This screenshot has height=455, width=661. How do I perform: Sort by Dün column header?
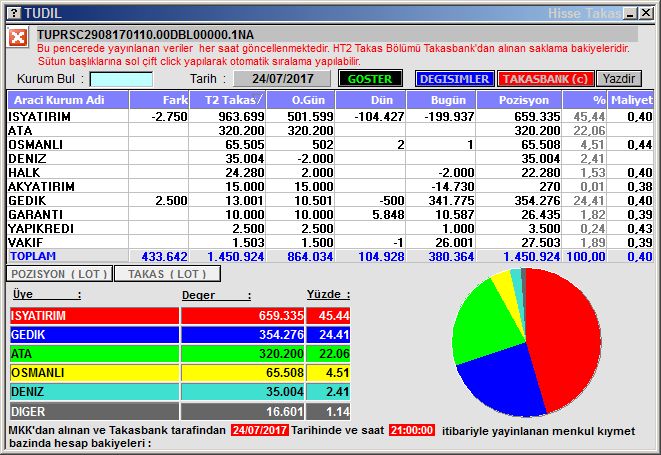pyautogui.click(x=371, y=100)
